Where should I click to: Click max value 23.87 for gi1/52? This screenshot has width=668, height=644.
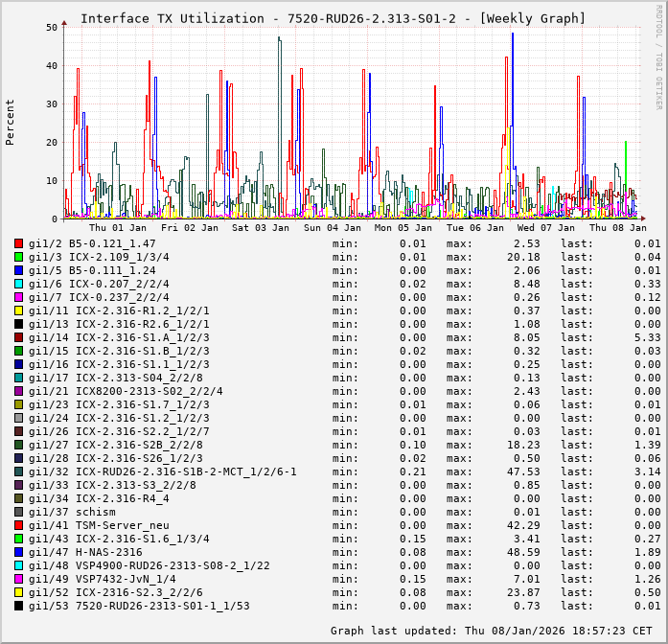523,592
